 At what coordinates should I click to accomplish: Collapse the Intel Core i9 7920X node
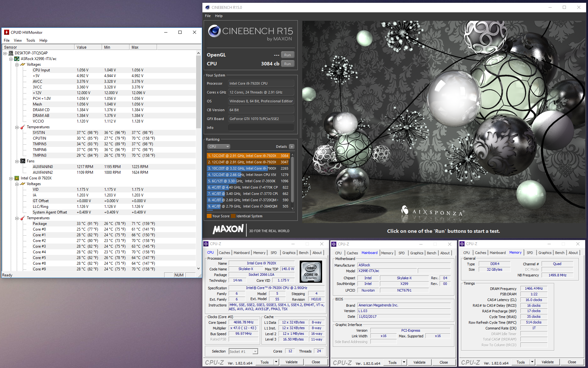coord(11,178)
